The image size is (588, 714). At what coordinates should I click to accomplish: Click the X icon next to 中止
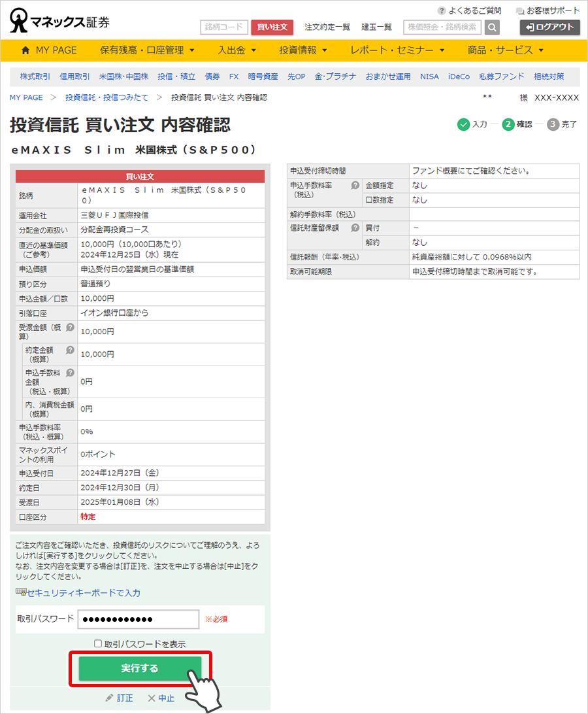click(x=152, y=698)
